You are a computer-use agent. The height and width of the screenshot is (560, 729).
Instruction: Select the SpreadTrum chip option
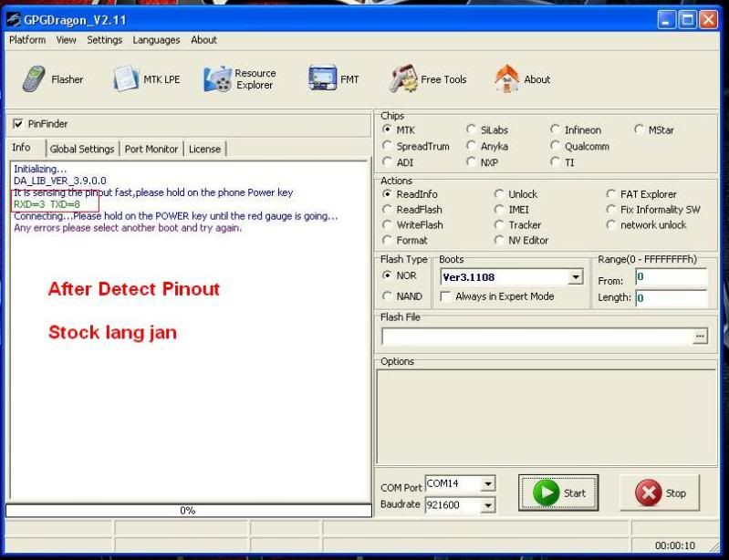tap(388, 146)
